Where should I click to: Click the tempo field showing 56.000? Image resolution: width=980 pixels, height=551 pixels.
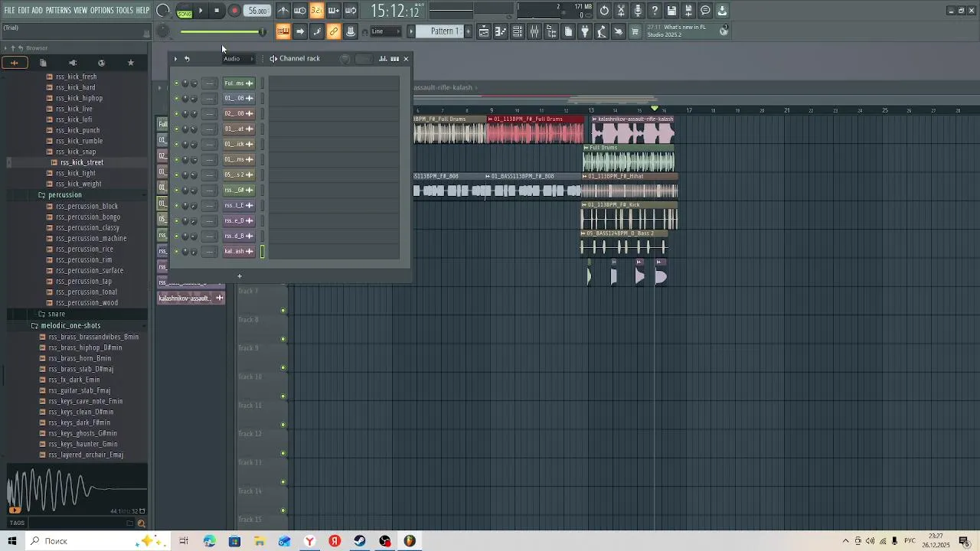pyautogui.click(x=258, y=11)
